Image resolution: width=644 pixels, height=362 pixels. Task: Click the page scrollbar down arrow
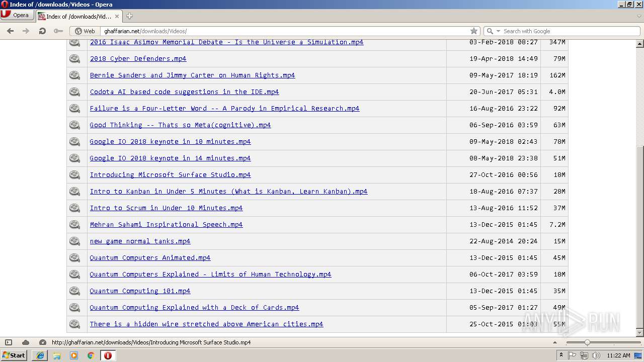[x=640, y=333]
